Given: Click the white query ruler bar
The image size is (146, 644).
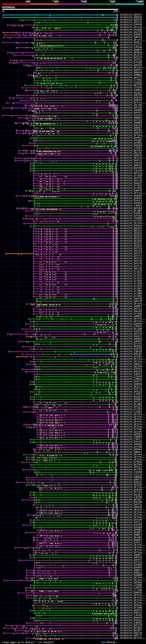Looking at the screenshot, I should 60,10.
